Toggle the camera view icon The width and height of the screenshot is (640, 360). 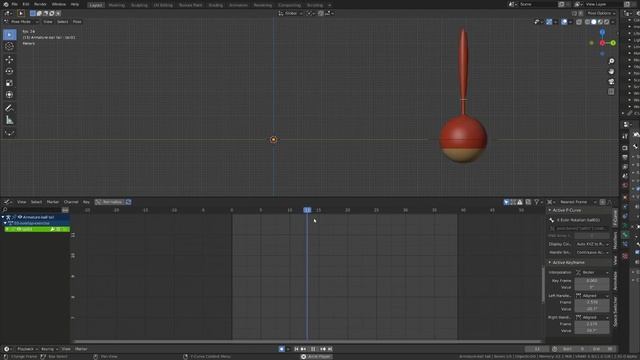click(611, 82)
